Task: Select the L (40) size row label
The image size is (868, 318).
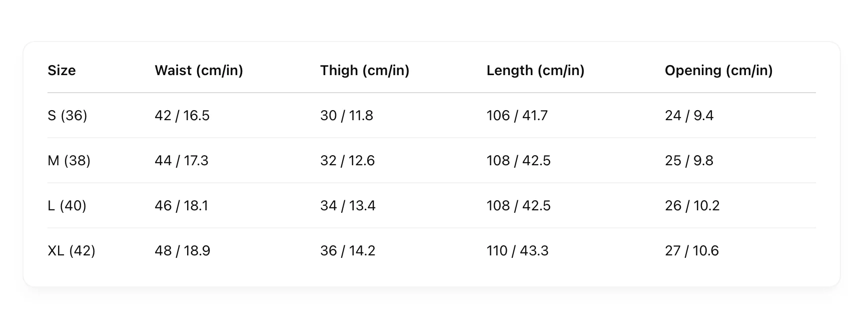Action: [x=67, y=206]
